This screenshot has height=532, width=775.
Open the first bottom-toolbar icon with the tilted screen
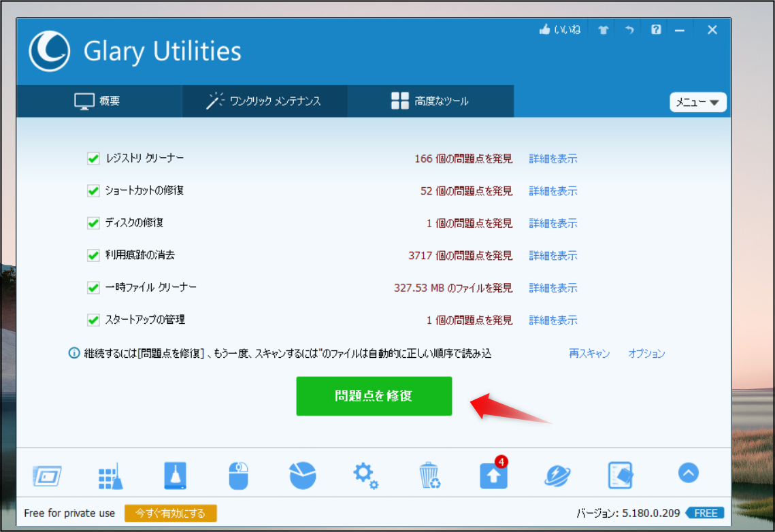[x=48, y=476]
